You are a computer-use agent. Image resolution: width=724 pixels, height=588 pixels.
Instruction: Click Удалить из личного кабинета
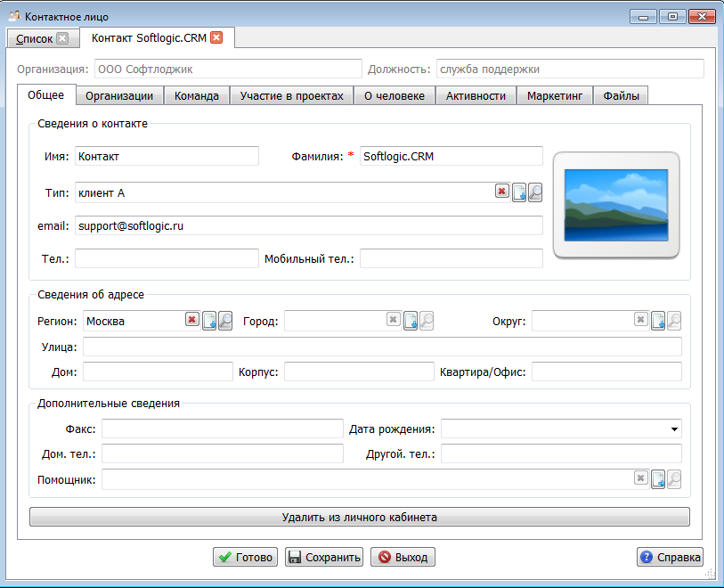click(360, 517)
